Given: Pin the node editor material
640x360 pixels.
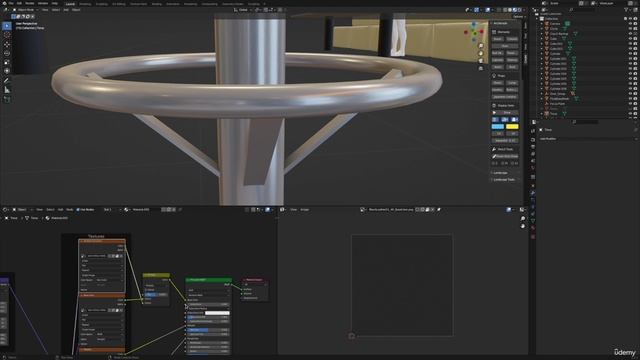Looking at the screenshot, I should click(x=180, y=209).
